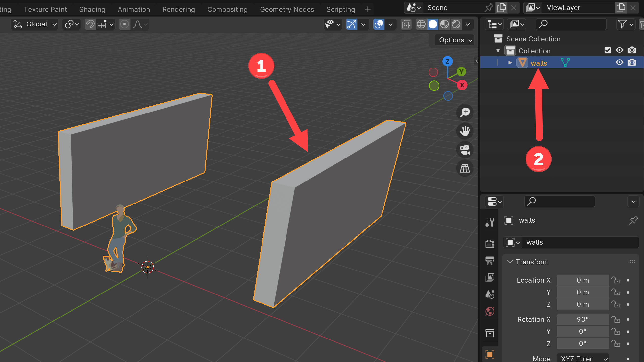
Task: Open the properties editor type menu
Action: [494, 201]
